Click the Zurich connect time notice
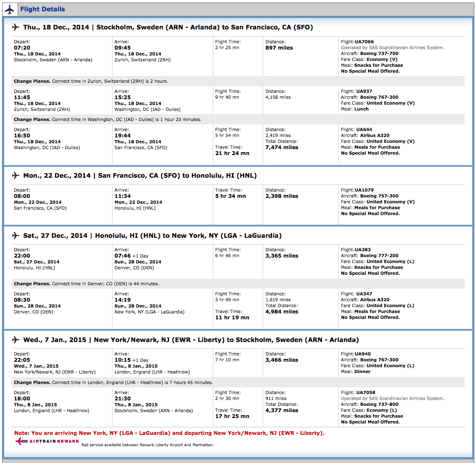Viewport: 476px width, 463px height. click(x=91, y=81)
